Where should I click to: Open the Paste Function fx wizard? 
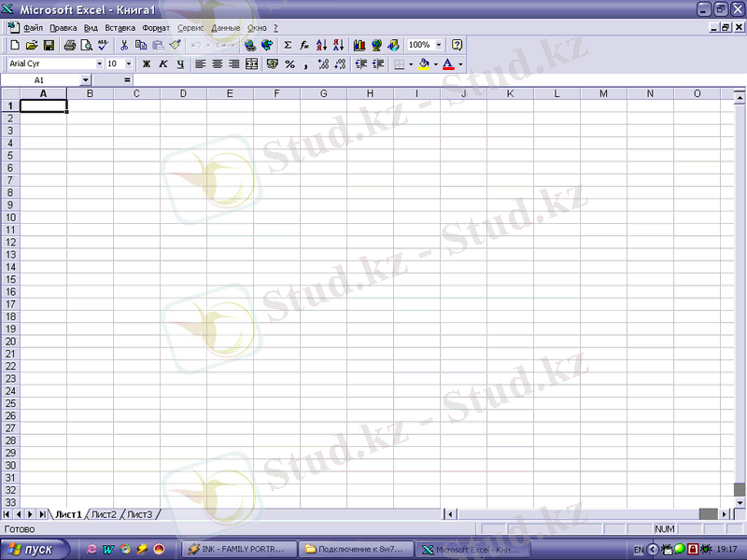[x=304, y=45]
